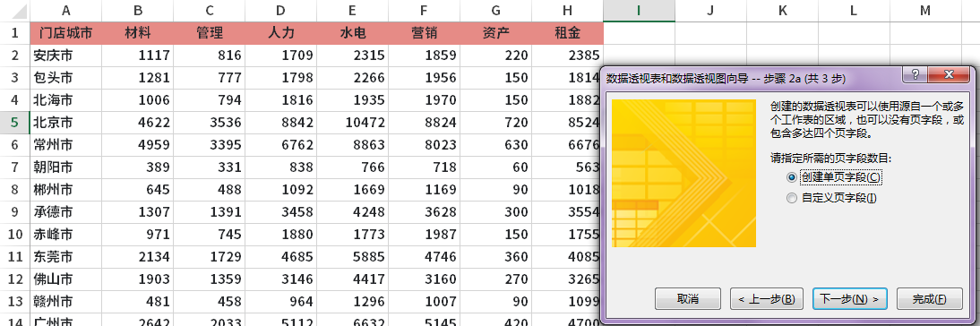Select the cell 北京市

66,123
